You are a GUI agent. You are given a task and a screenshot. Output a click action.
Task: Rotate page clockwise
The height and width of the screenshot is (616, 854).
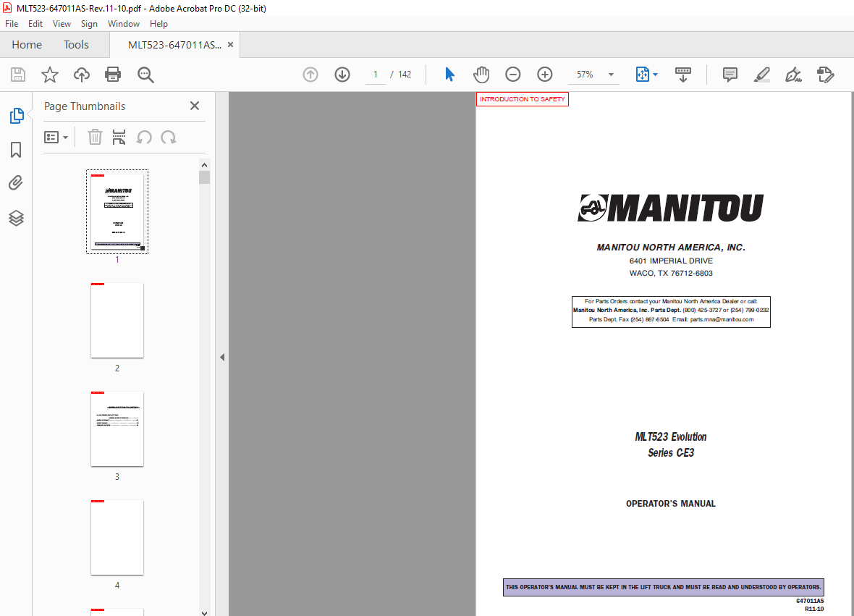(169, 138)
